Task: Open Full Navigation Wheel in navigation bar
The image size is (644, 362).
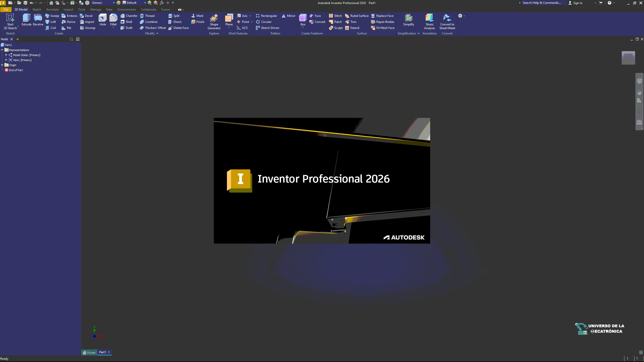Action: (639, 81)
